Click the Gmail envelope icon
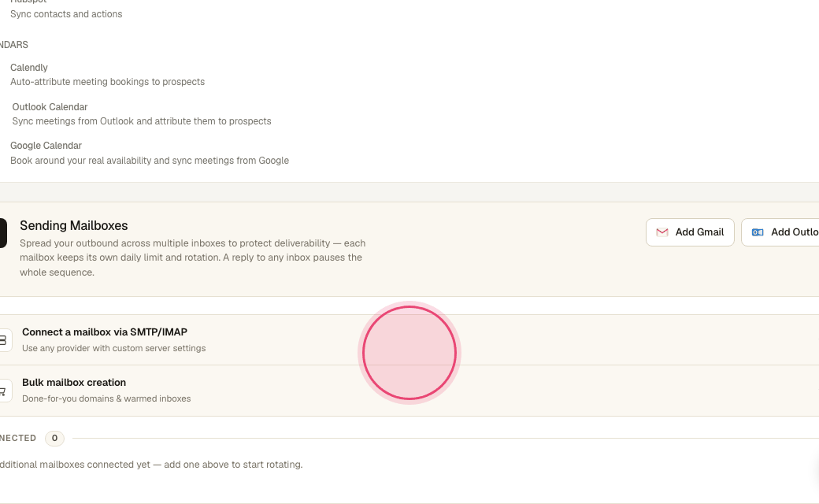 point(661,232)
